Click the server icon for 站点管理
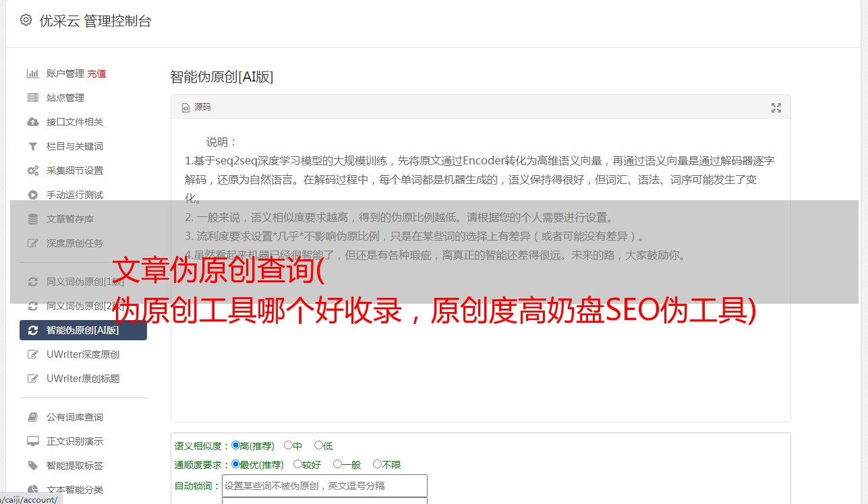 click(32, 98)
